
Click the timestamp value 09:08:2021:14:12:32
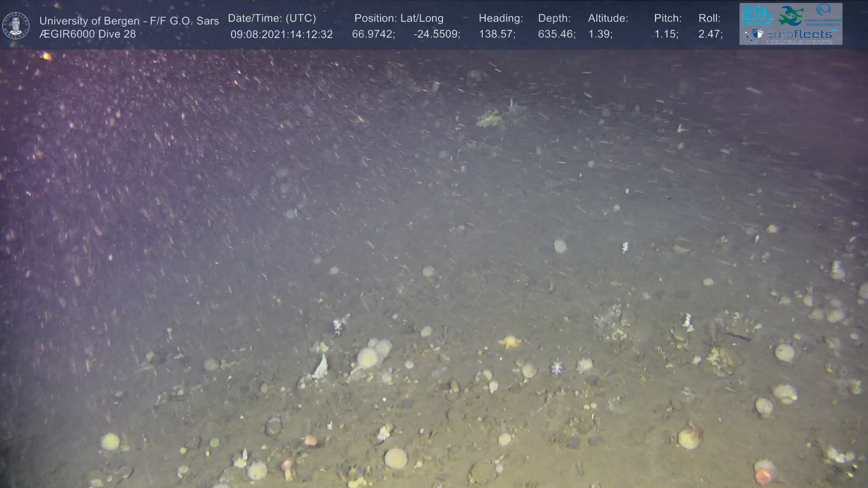(x=281, y=34)
